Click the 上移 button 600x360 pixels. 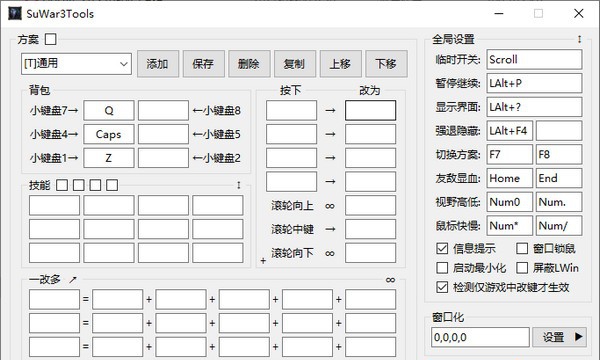[x=341, y=64]
